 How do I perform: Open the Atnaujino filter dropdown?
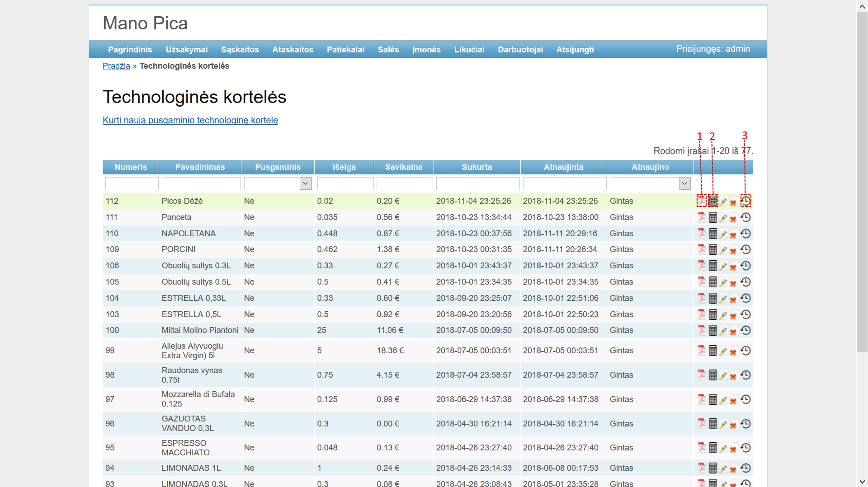(x=684, y=183)
